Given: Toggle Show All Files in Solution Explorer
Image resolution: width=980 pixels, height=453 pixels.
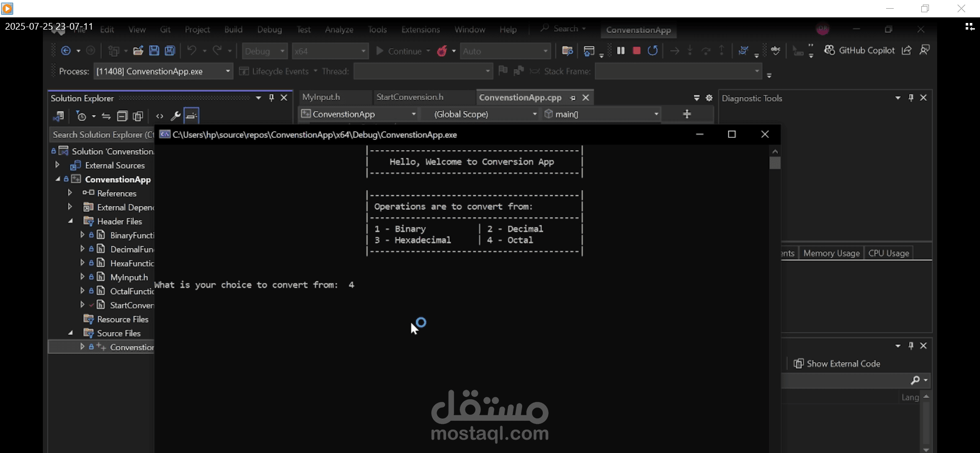Looking at the screenshot, I should point(138,116).
